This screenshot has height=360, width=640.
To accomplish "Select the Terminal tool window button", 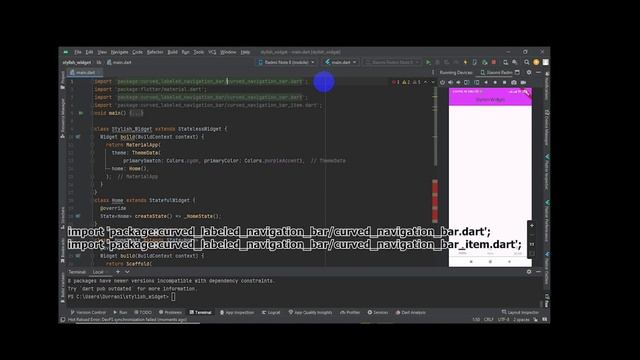I will click(200, 312).
